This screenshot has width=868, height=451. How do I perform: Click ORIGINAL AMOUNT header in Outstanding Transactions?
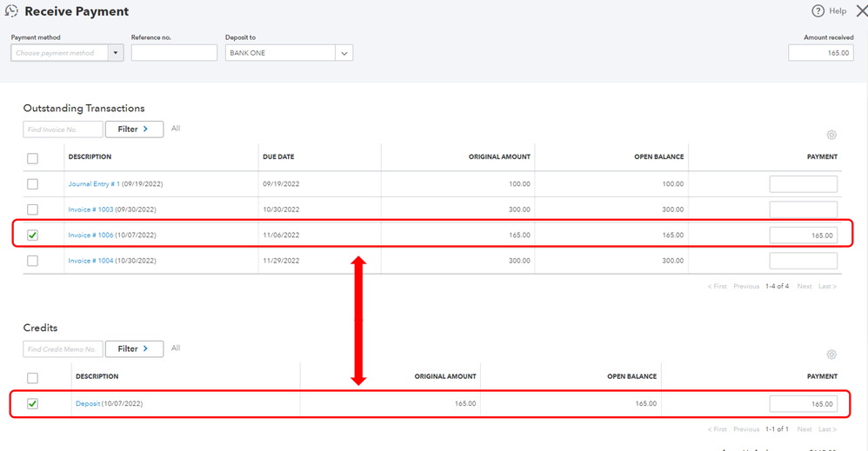(499, 156)
